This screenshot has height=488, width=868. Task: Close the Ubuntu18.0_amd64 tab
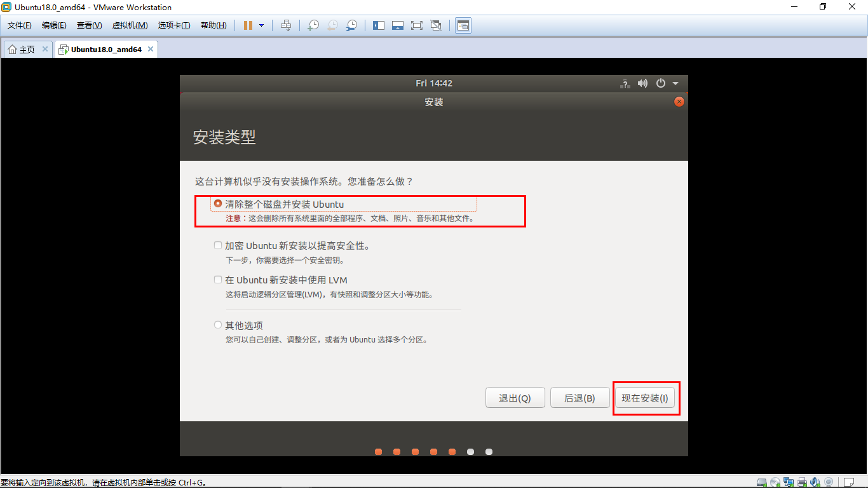[151, 49]
